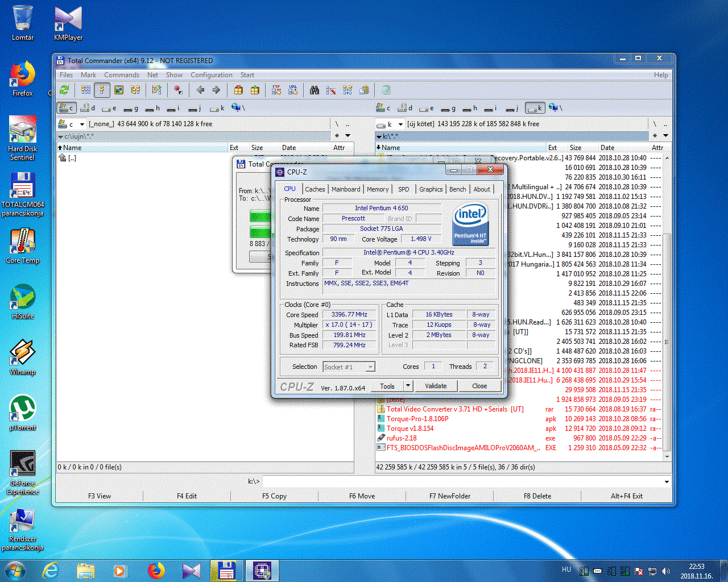The image size is (728, 582).
Task: Select drive e in left drive bar
Action: pyautogui.click(x=109, y=107)
